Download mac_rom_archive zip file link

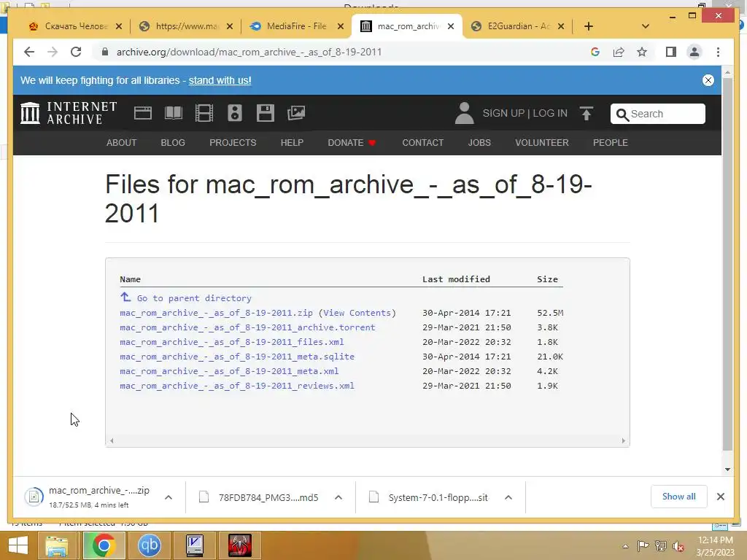tap(216, 313)
